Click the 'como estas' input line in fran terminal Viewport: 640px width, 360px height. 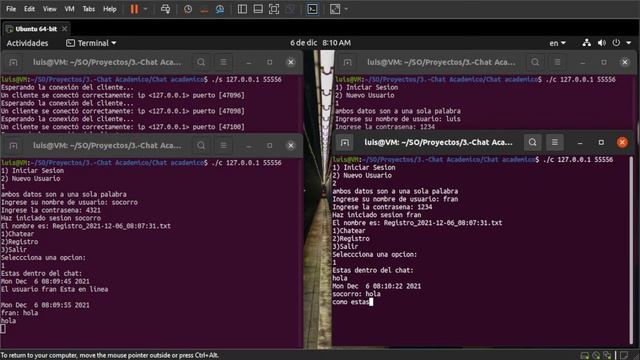(353, 302)
